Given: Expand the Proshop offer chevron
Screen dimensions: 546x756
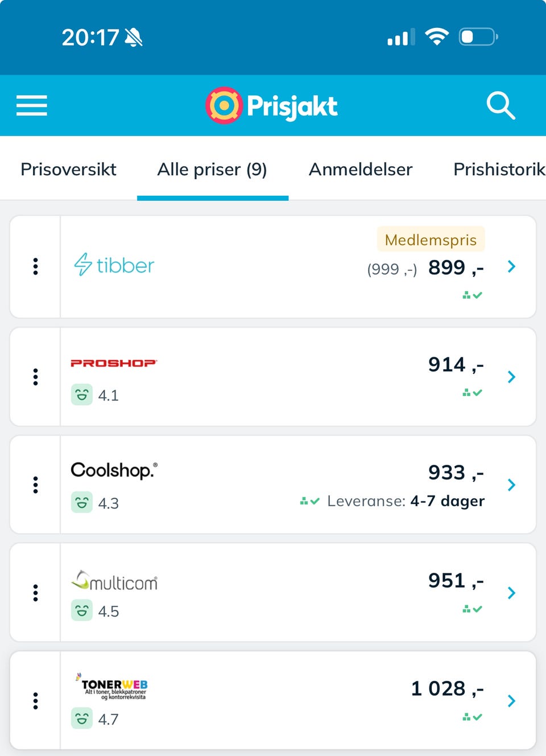Looking at the screenshot, I should coord(511,377).
